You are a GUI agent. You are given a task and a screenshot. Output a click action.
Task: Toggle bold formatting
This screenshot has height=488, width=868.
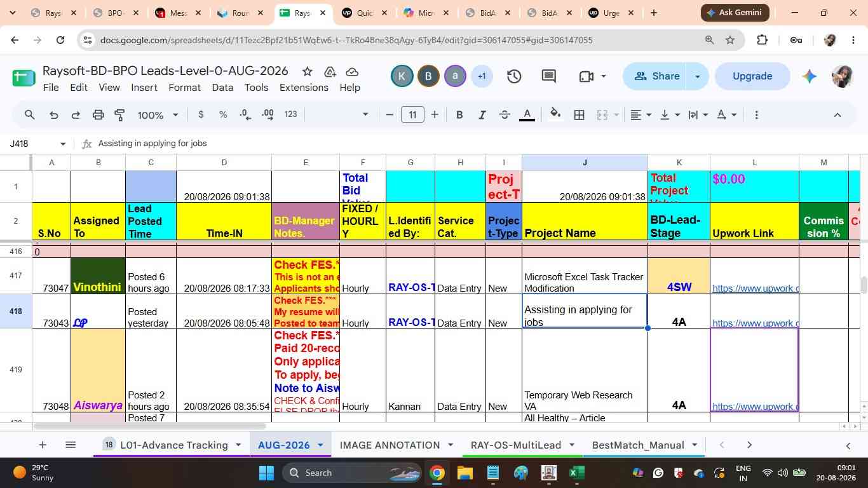pos(459,115)
